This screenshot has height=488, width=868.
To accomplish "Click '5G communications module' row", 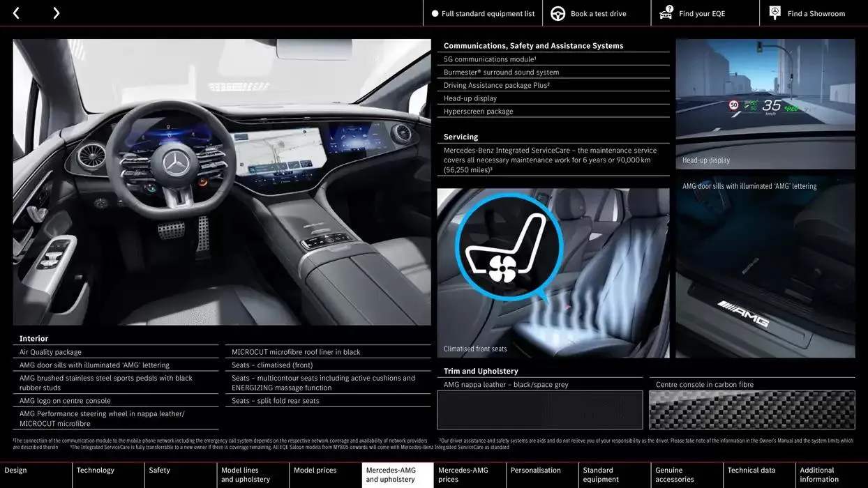I will [553, 59].
